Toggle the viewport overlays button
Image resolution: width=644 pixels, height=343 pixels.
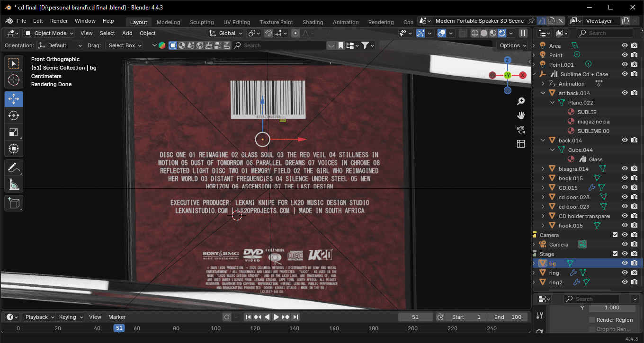click(442, 33)
